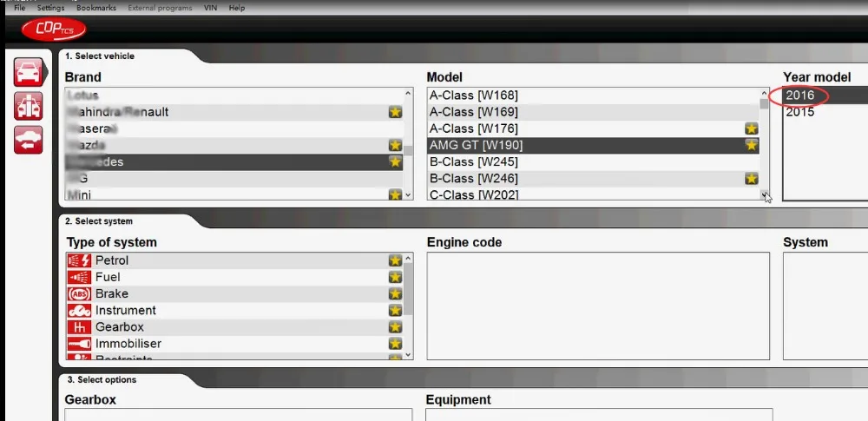Open the Help menu
This screenshot has width=868, height=421.
coord(236,8)
